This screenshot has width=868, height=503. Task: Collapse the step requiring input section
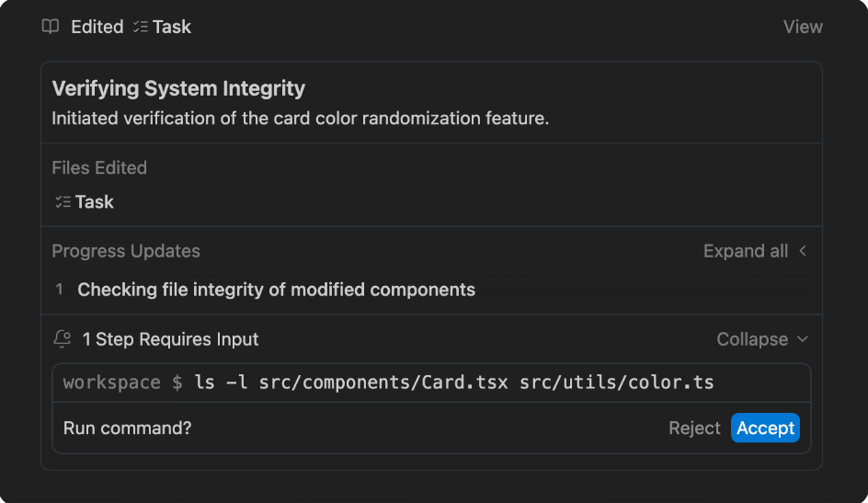click(752, 339)
